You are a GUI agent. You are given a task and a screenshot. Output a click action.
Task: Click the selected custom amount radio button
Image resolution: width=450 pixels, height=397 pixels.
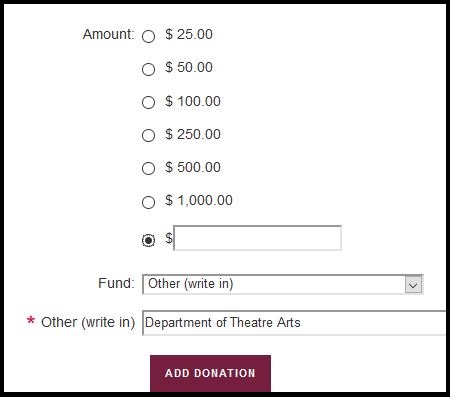[x=148, y=240]
